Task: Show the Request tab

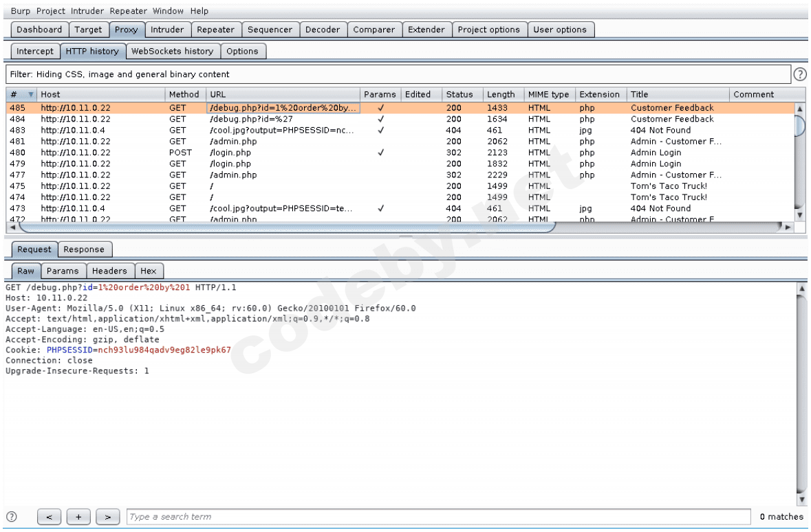Action: pos(34,250)
